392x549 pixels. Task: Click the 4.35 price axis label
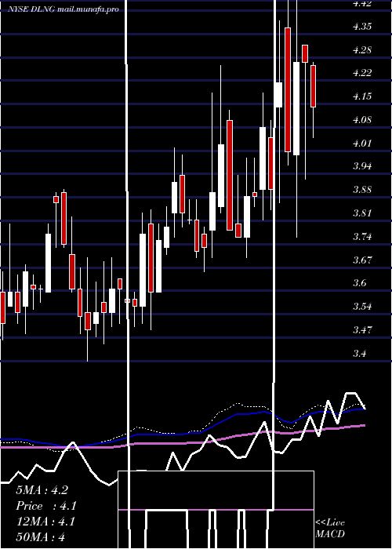pyautogui.click(x=362, y=27)
